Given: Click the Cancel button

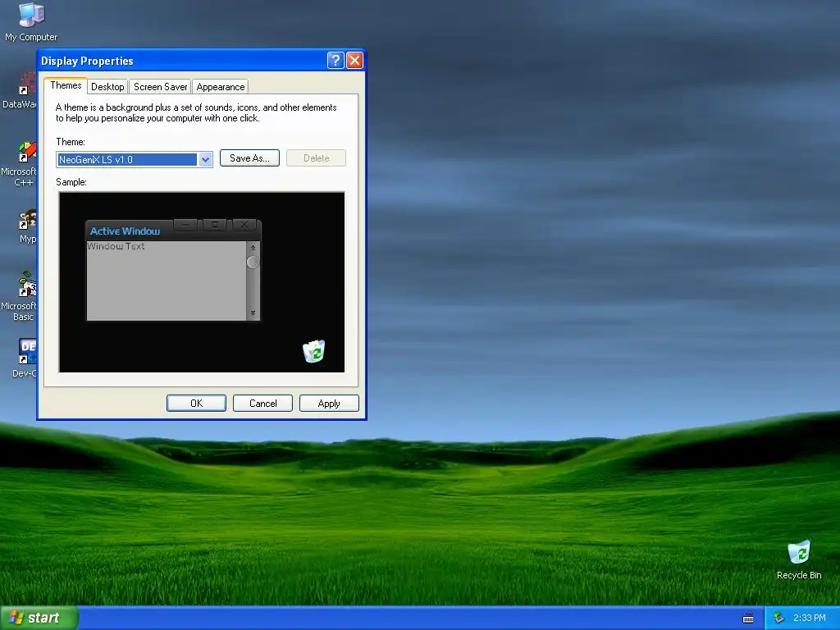Looking at the screenshot, I should 263,404.
